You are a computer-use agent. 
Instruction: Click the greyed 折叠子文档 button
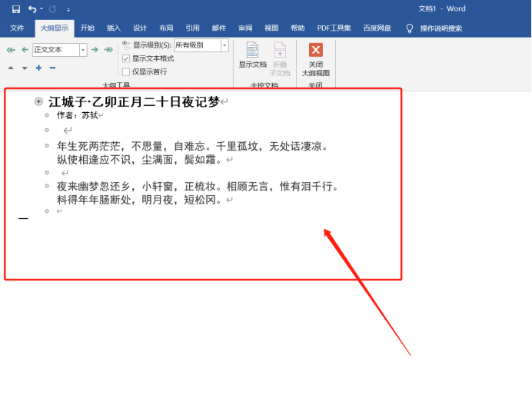pos(280,59)
